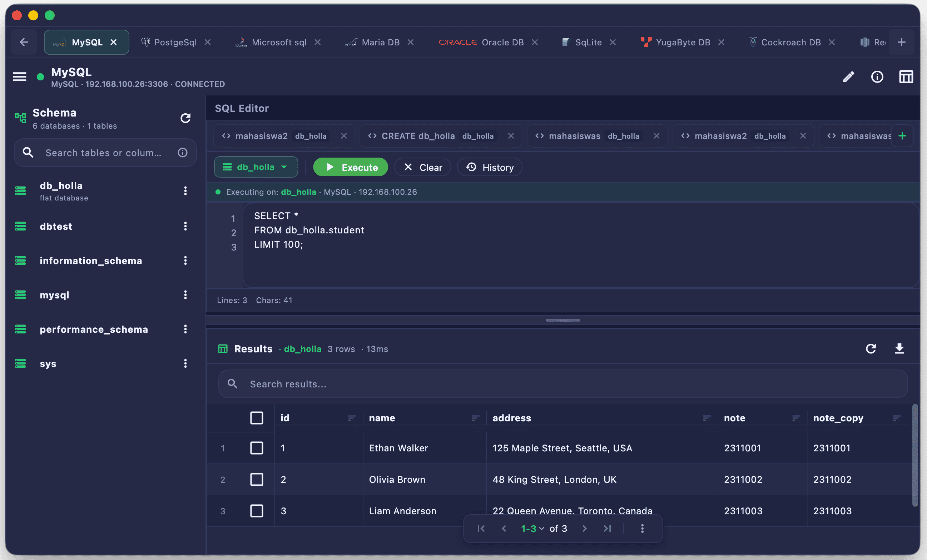
Task: Download the query results
Action: point(899,348)
